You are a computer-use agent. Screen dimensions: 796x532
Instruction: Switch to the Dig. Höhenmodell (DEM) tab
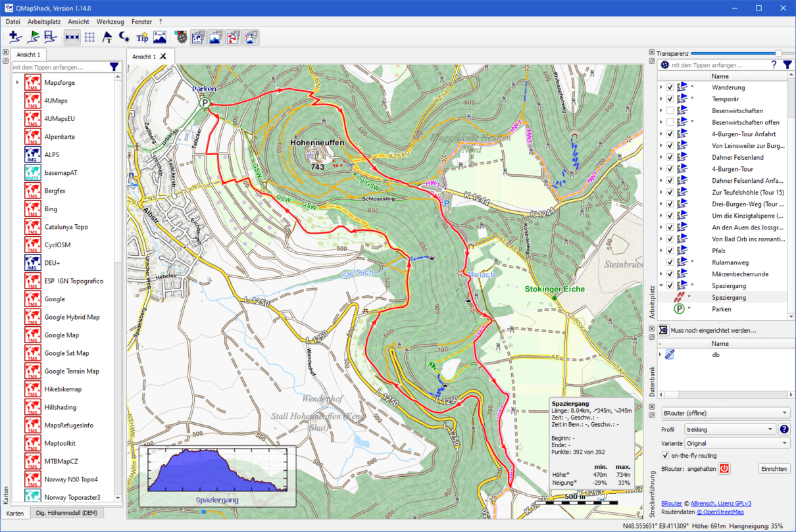coord(66,513)
